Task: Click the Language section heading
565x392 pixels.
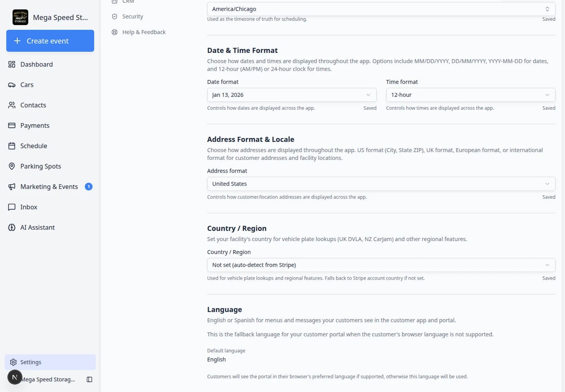Action: point(224,309)
